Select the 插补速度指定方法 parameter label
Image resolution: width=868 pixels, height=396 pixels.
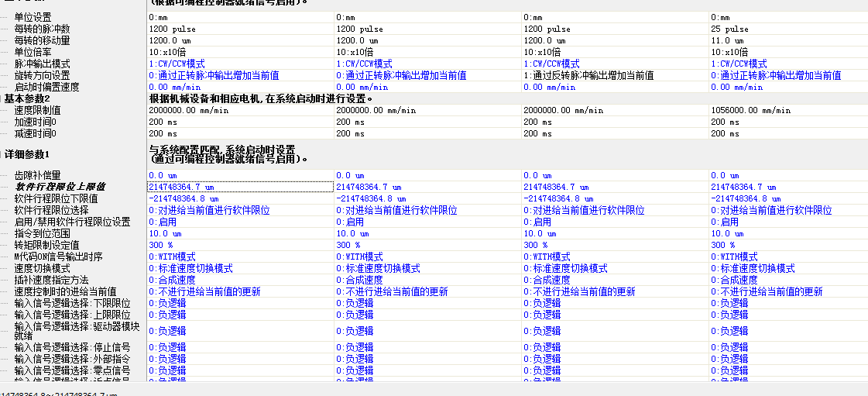tap(51, 280)
